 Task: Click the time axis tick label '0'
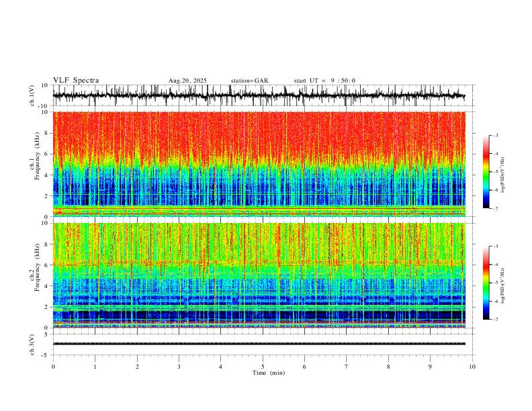(53, 367)
